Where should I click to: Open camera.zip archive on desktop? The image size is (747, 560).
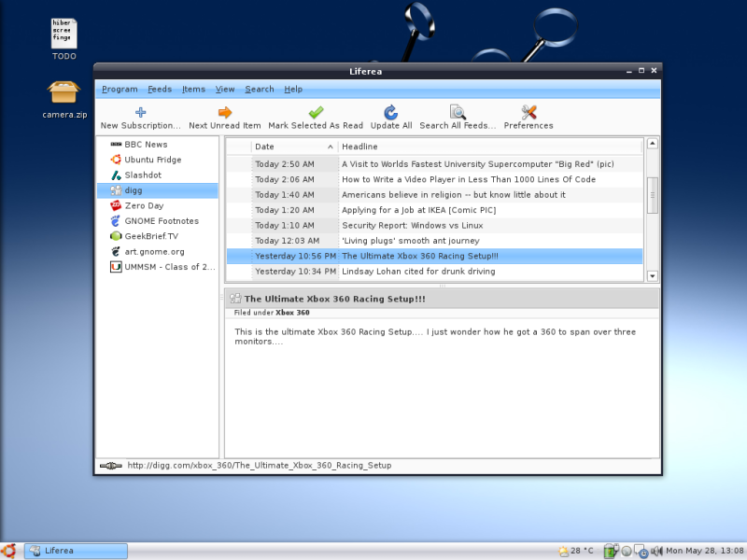[x=64, y=99]
